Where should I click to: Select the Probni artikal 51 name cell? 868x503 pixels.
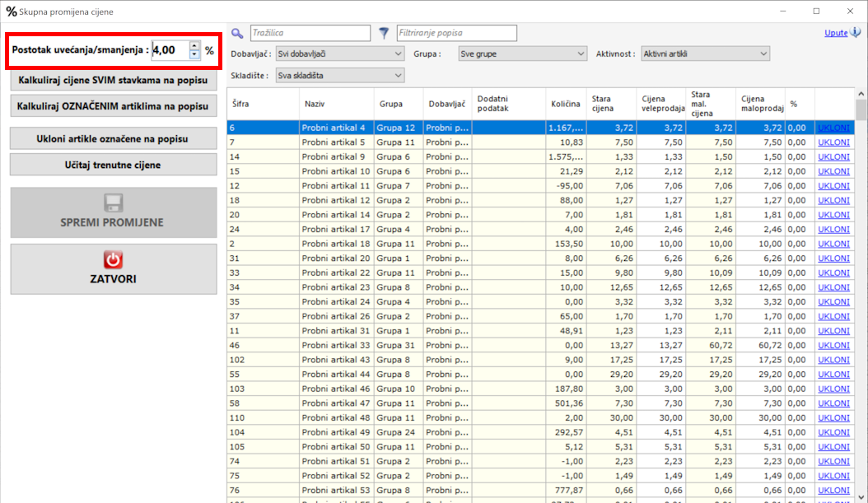tap(337, 462)
